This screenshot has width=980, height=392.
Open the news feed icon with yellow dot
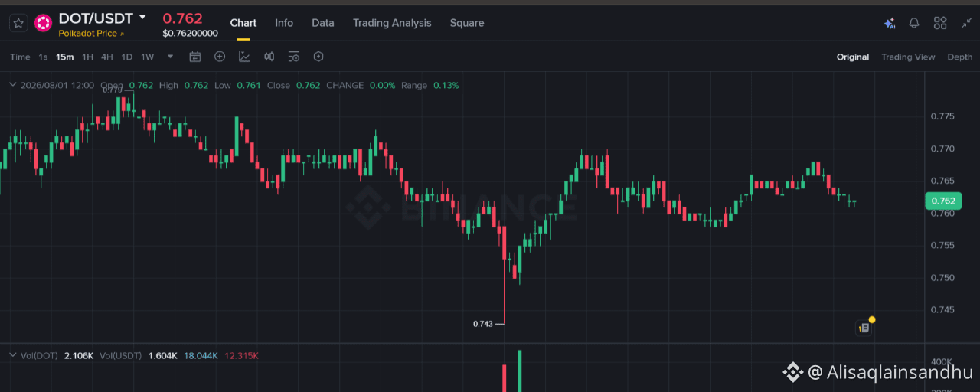(x=864, y=328)
